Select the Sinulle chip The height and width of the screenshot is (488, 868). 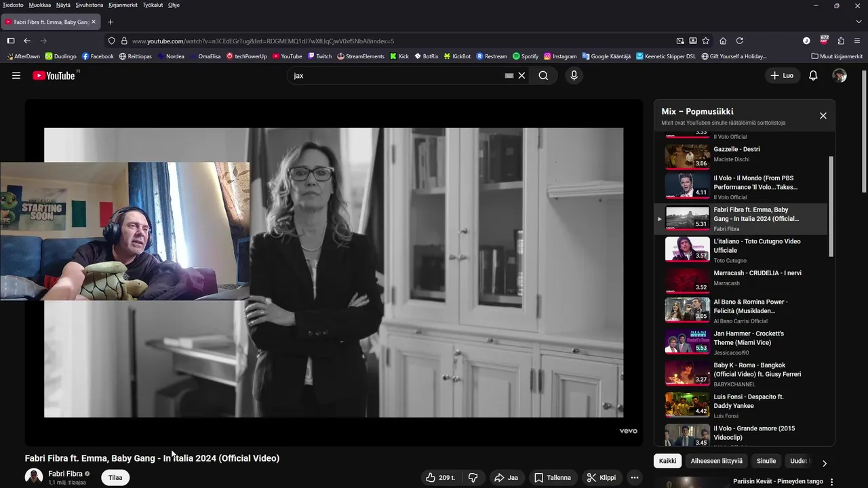pos(766,461)
